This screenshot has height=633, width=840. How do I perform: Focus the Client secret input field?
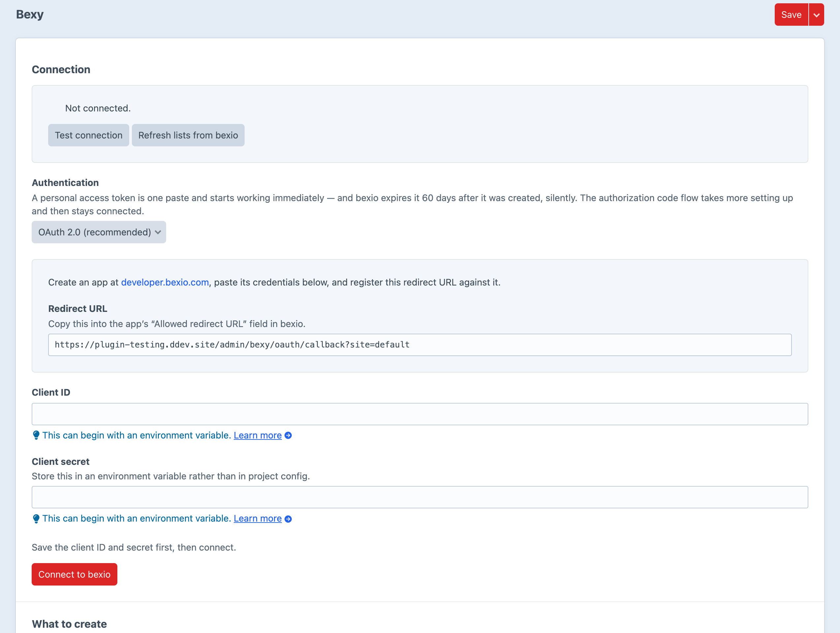(x=420, y=497)
